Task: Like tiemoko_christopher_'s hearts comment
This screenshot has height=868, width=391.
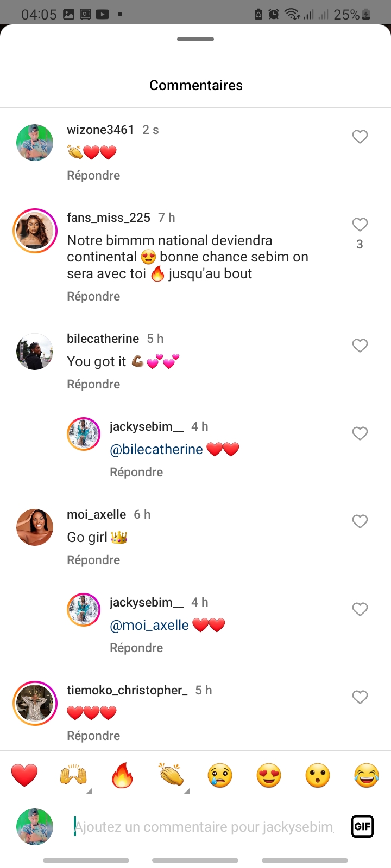Action: point(360,697)
